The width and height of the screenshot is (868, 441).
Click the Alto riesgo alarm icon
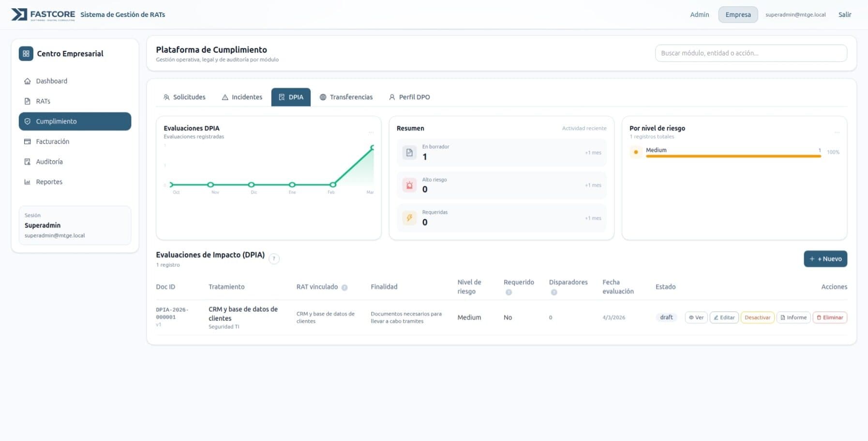point(409,185)
